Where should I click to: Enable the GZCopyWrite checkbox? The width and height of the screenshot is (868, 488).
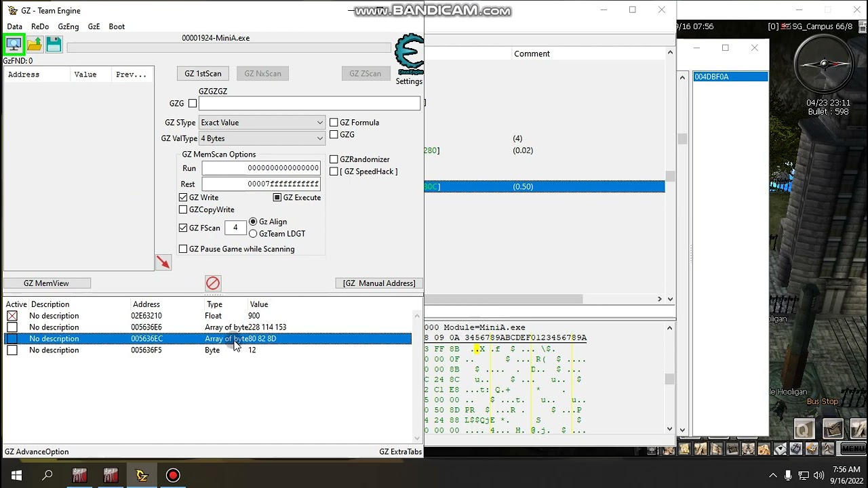click(x=183, y=209)
